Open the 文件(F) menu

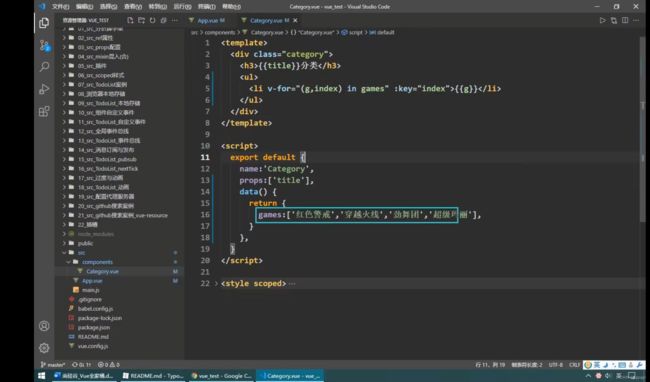coord(61,7)
